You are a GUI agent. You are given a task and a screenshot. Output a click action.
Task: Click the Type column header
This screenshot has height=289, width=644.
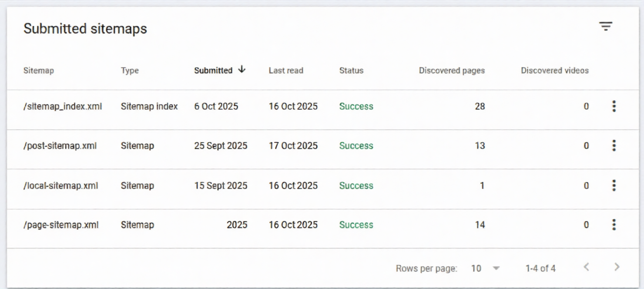point(130,71)
